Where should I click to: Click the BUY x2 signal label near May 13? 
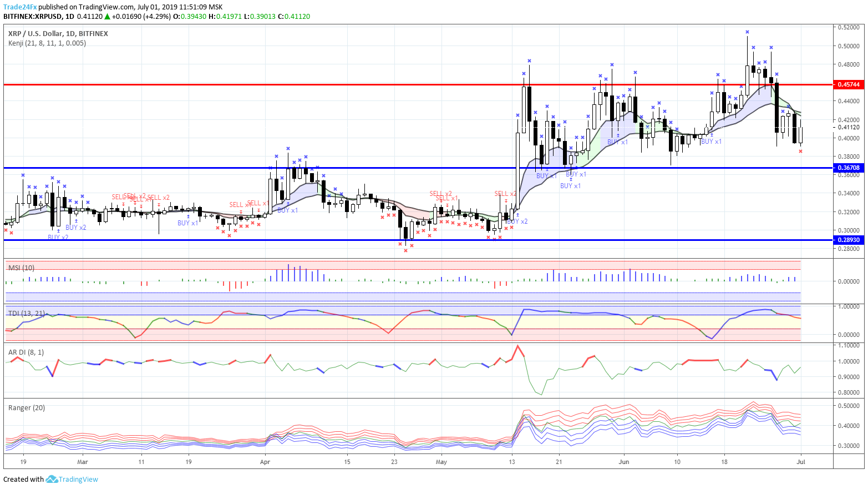tap(517, 221)
